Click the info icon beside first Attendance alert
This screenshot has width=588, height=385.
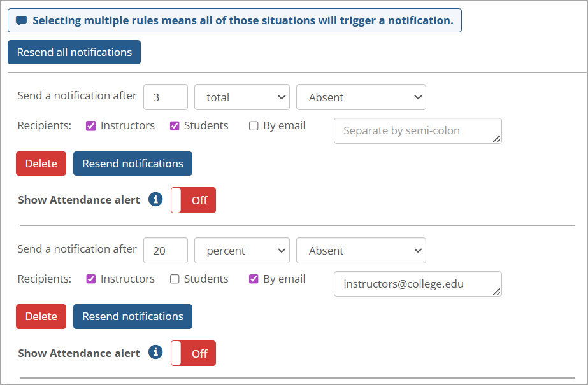(155, 199)
